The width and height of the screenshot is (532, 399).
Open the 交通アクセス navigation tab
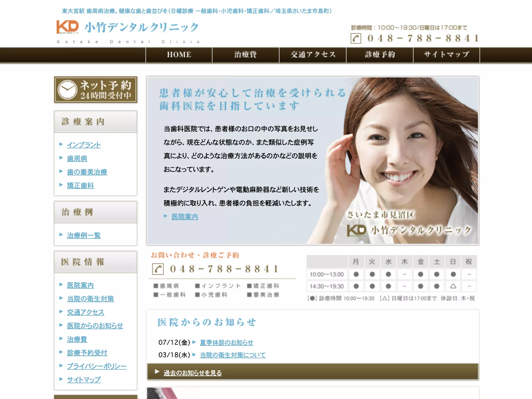coord(313,55)
